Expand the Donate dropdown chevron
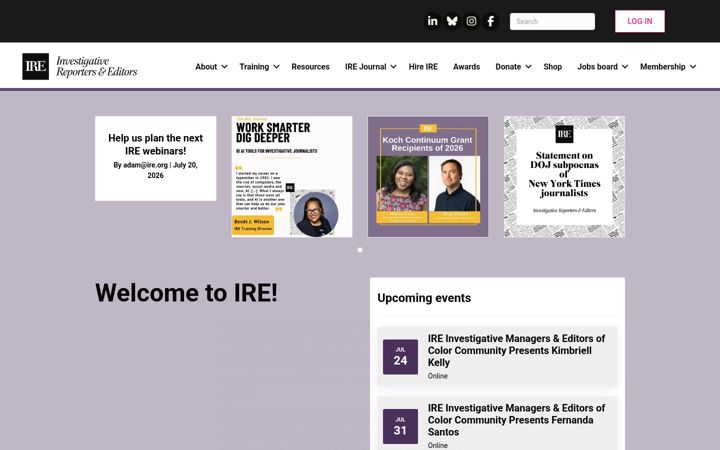Viewport: 720px width, 450px height. (x=529, y=67)
